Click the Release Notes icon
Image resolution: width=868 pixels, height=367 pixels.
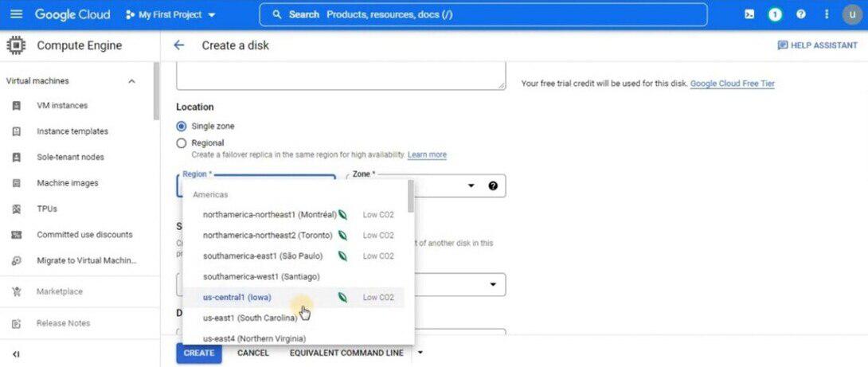pyautogui.click(x=16, y=323)
